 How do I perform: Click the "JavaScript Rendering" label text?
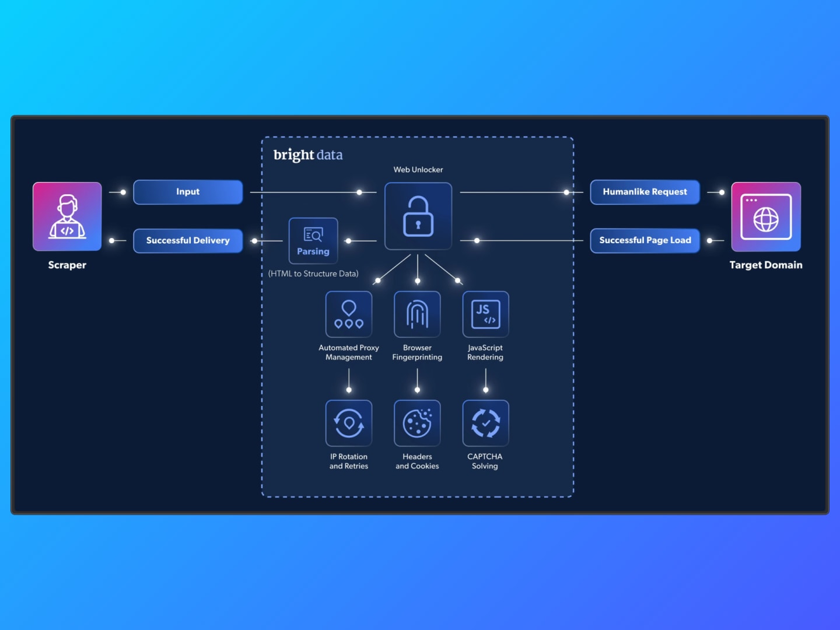point(485,352)
